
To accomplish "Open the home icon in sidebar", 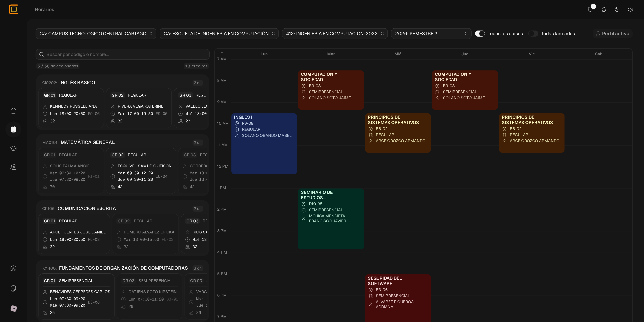I will [x=13, y=111].
